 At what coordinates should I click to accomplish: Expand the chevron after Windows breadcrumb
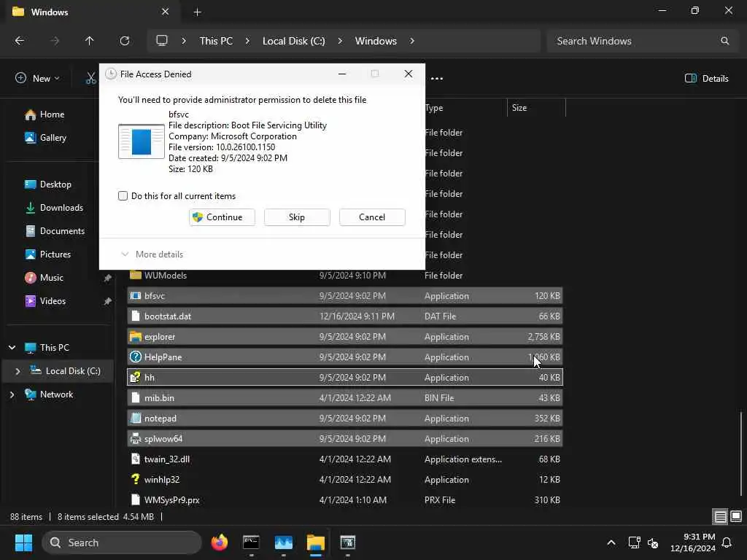point(412,41)
